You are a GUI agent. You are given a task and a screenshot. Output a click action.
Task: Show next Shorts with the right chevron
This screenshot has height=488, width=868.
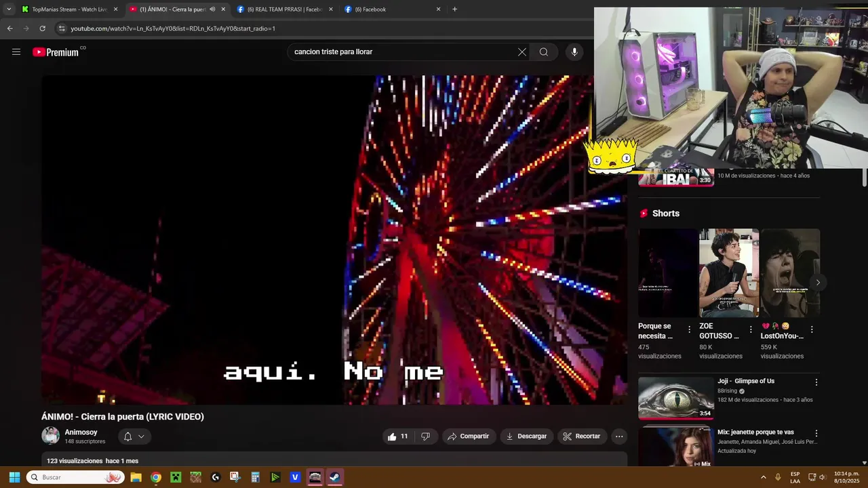tap(818, 283)
